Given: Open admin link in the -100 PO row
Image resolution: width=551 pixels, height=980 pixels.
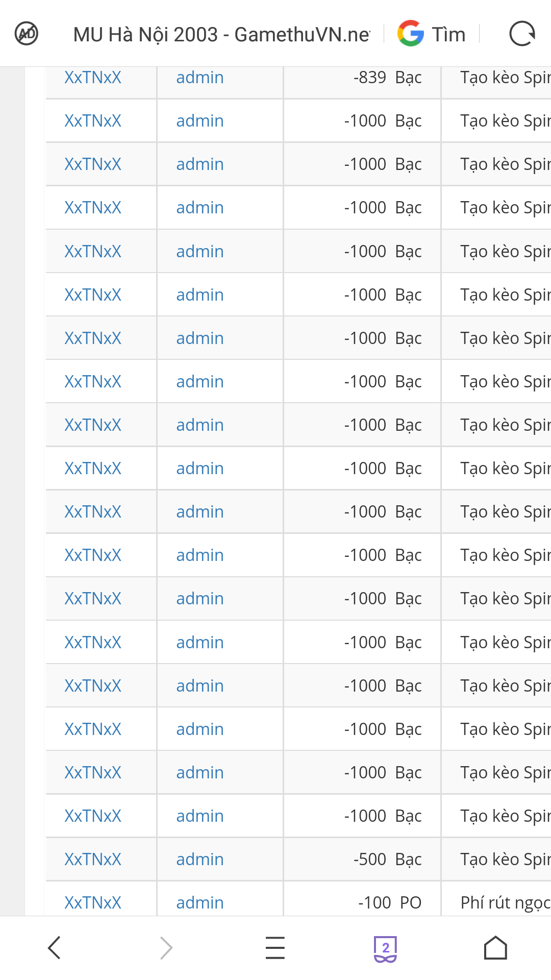Looking at the screenshot, I should pyautogui.click(x=200, y=902).
